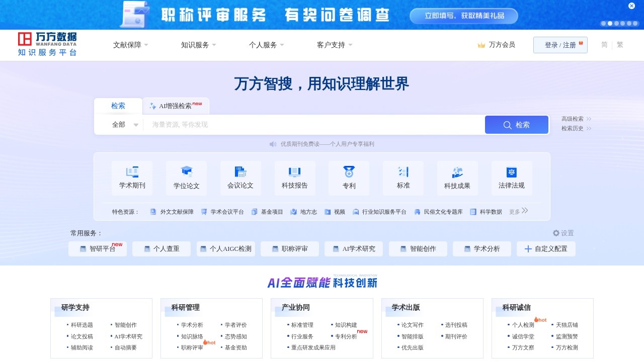Select the 学术期刊 resource icon

click(132, 177)
